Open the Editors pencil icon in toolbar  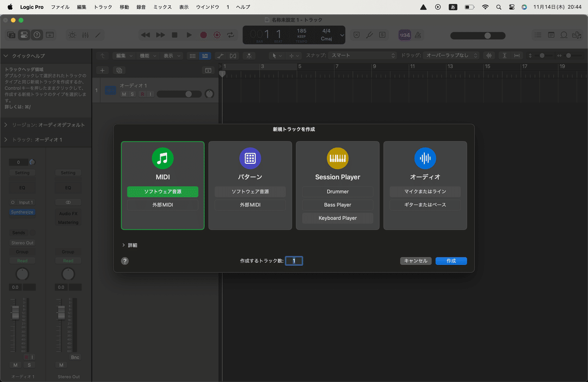98,35
